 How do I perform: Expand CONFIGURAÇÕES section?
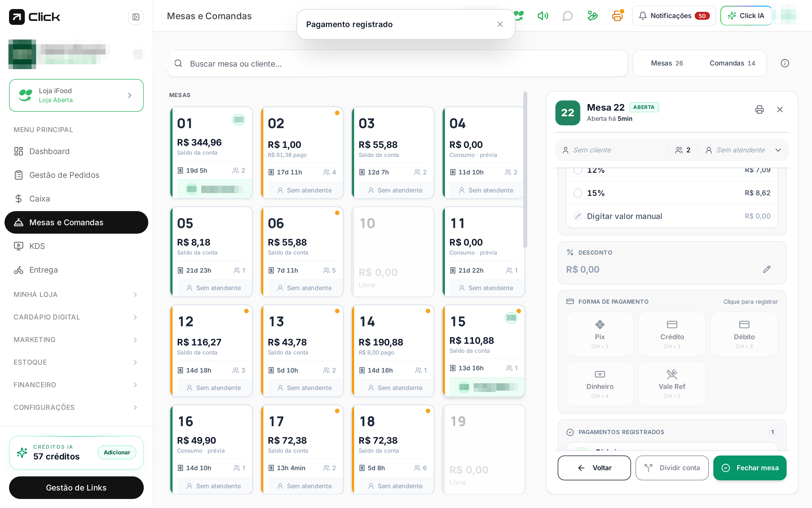coord(76,407)
